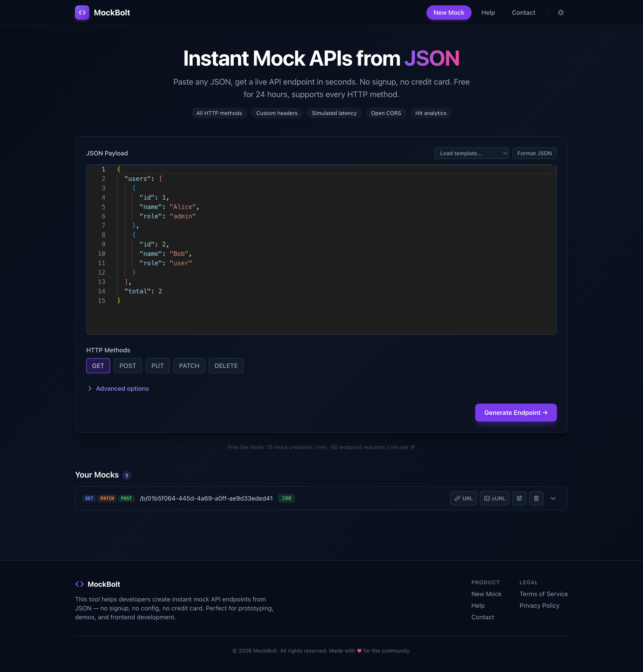The height and width of the screenshot is (672, 643).
Task: Click the MockBolt logo icon in header
Action: pyautogui.click(x=82, y=13)
